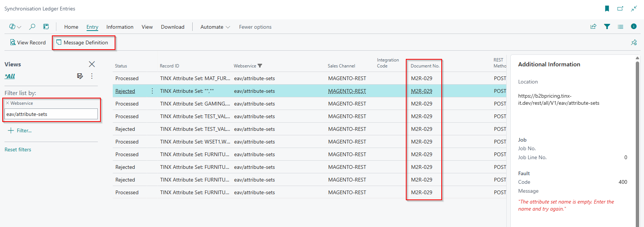Click Synchronisation Ledger Entries page title
The height and width of the screenshot is (227, 644).
pyautogui.click(x=40, y=9)
